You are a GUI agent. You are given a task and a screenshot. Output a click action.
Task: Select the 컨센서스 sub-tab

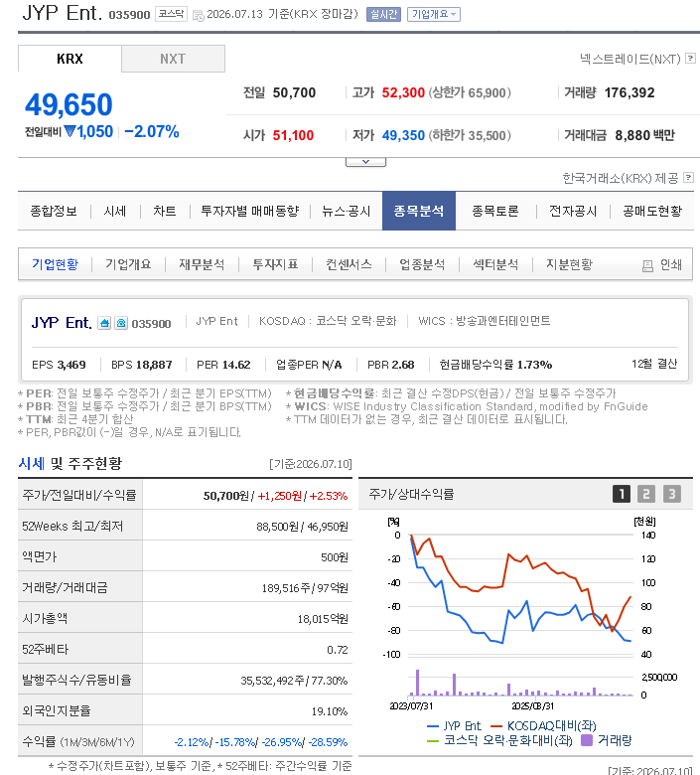[x=349, y=264]
